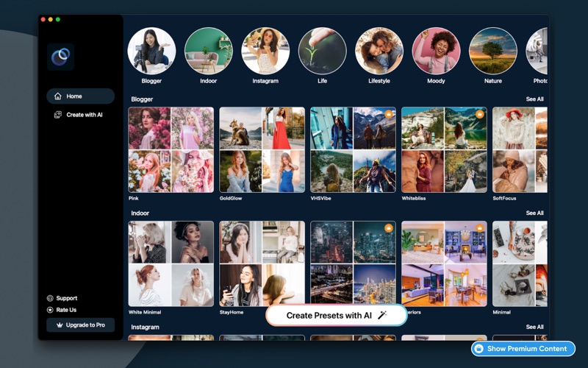Click the crown badge on the interiors preset
This screenshot has width=588, height=368.
480,228
